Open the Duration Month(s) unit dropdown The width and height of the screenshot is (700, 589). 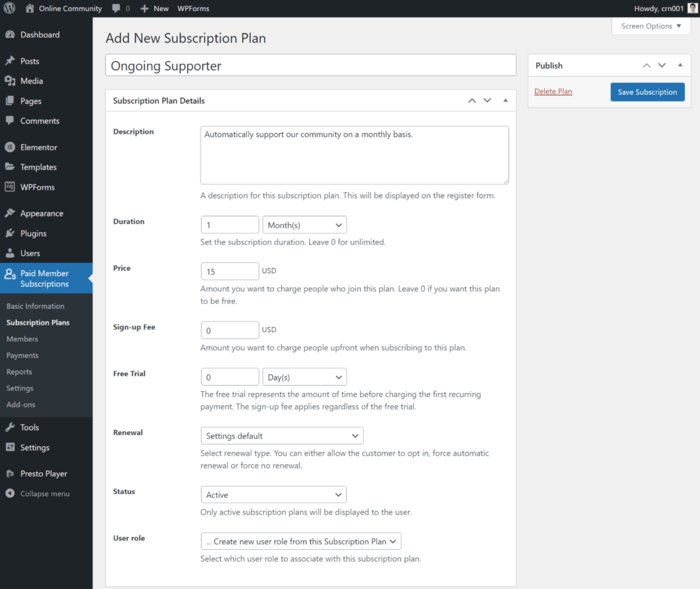pyautogui.click(x=305, y=225)
